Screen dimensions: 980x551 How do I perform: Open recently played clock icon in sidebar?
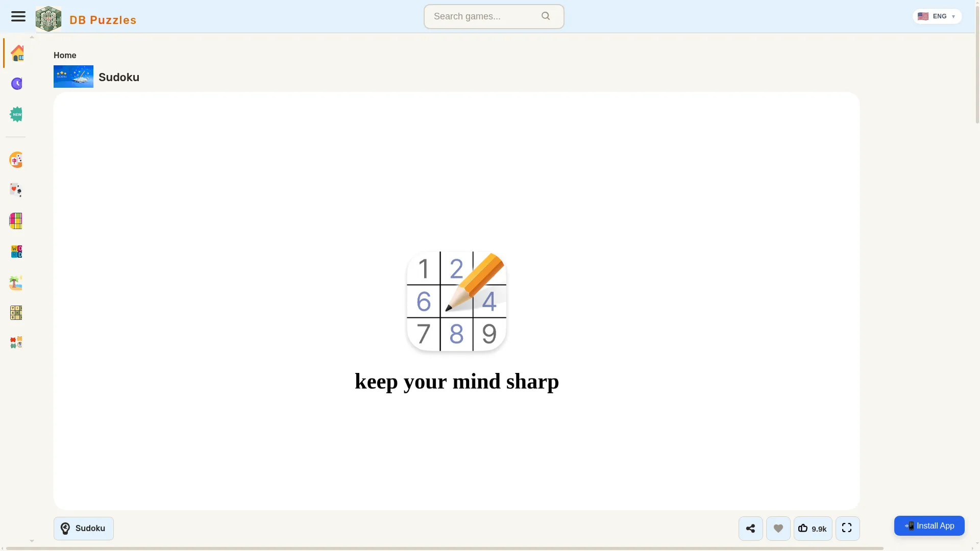click(17, 84)
